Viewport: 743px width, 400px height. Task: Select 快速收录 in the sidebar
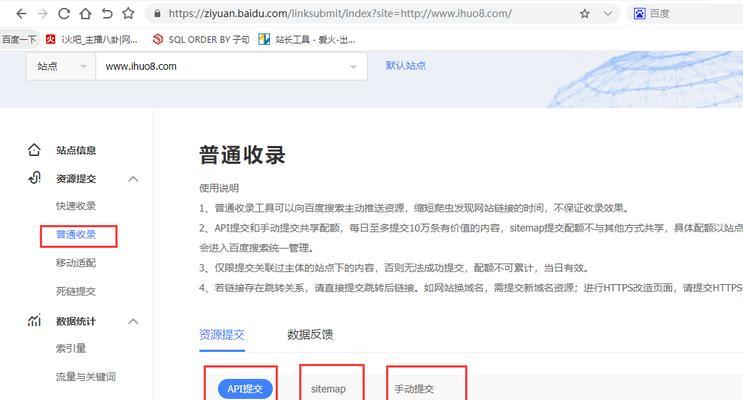click(x=76, y=206)
